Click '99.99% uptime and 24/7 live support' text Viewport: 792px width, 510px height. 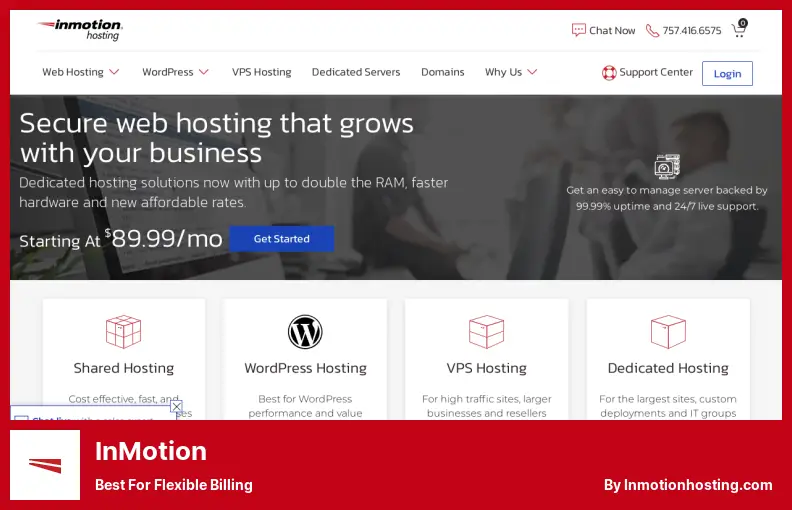[x=667, y=207]
